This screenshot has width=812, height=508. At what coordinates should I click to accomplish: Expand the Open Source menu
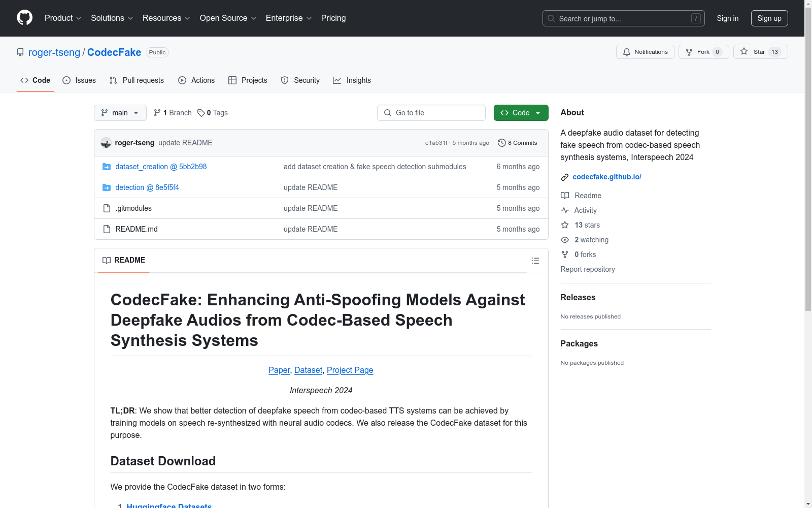(228, 18)
